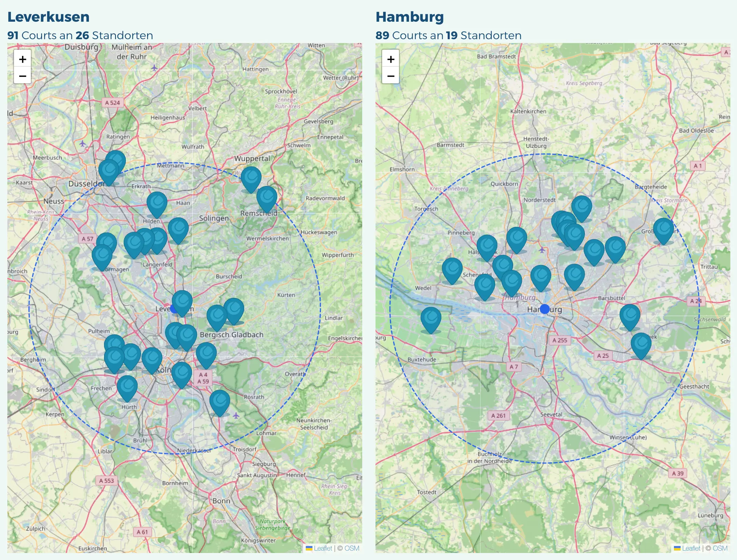Click the Hamburg heading
The height and width of the screenshot is (560, 737).
[409, 16]
